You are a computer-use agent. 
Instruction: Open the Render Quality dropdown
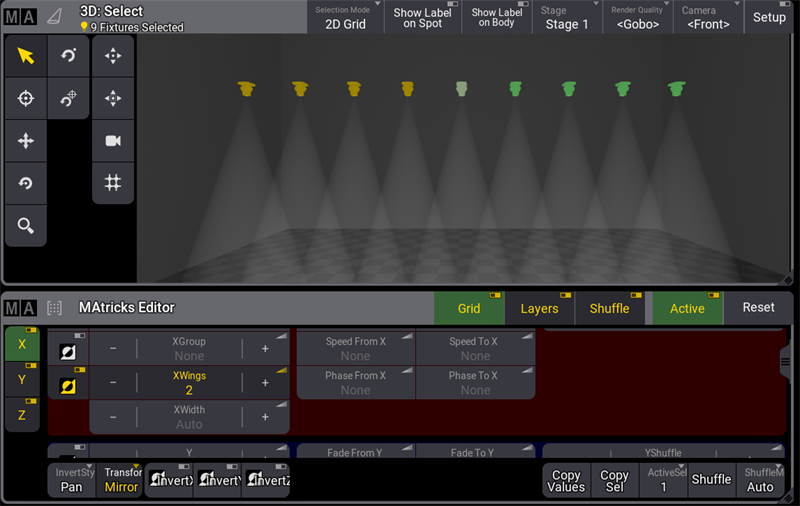[637, 18]
